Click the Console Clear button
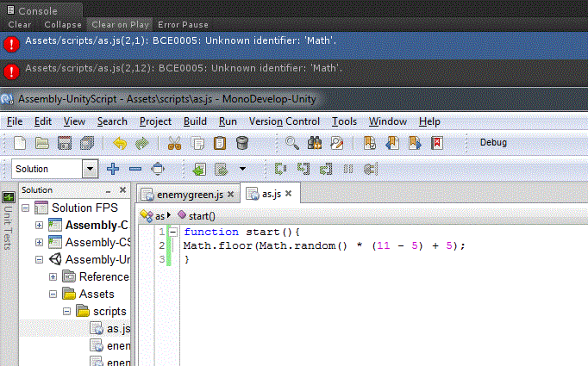 20,25
